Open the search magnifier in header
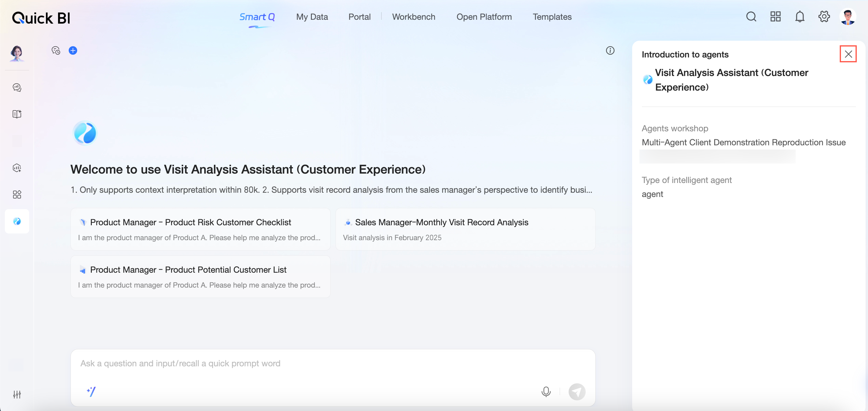Screen dimensions: 868x411 pyautogui.click(x=751, y=16)
